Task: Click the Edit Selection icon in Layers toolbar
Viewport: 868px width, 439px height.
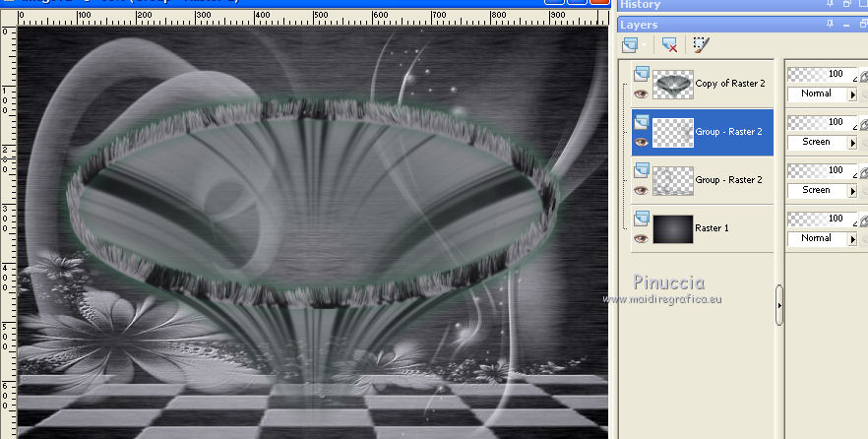Action: [701, 45]
